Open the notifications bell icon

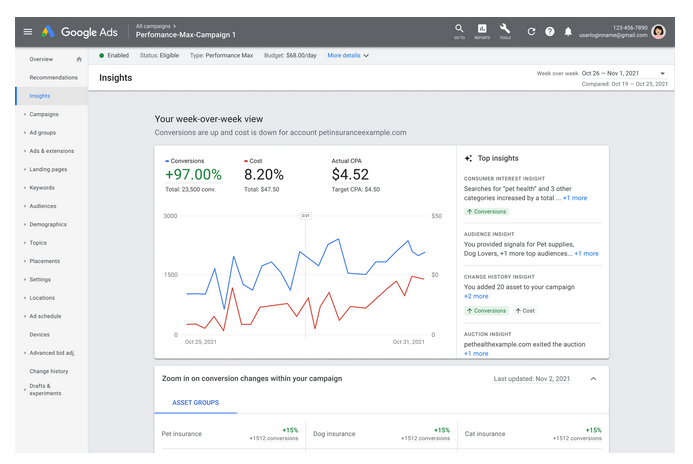(x=568, y=32)
